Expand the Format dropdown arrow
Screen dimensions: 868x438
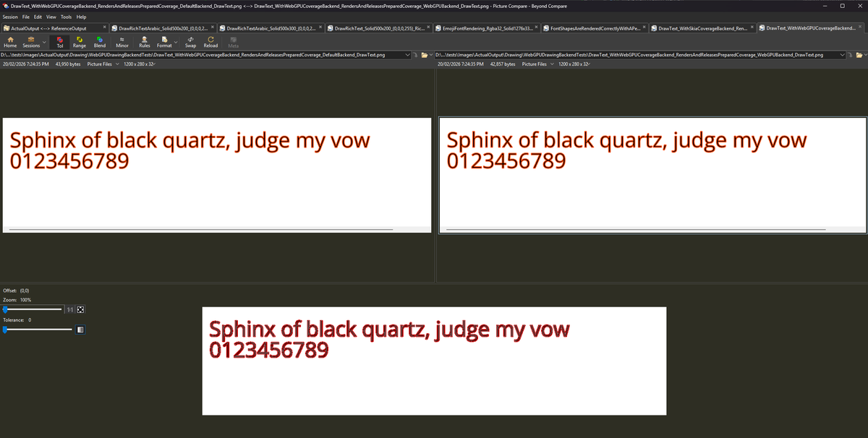click(x=176, y=42)
